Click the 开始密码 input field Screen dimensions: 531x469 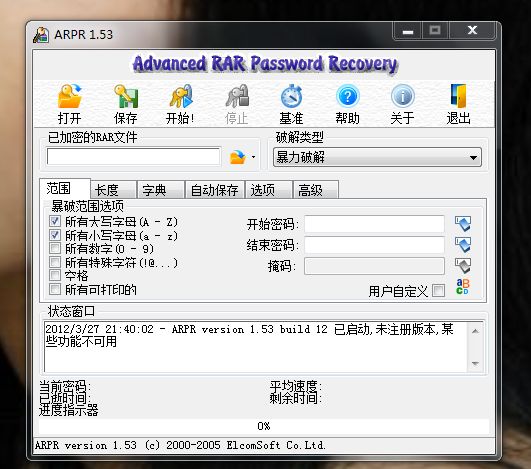tap(375, 224)
